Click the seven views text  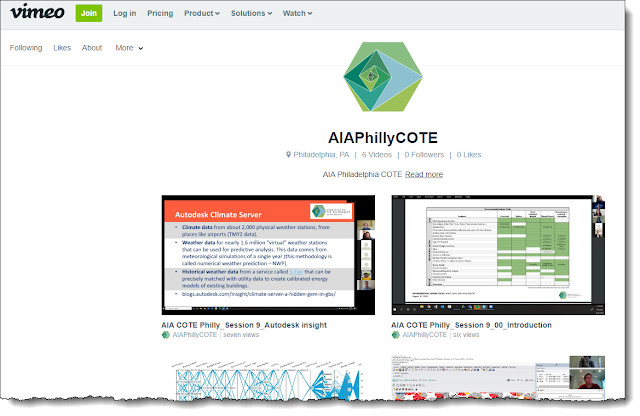(x=241, y=335)
